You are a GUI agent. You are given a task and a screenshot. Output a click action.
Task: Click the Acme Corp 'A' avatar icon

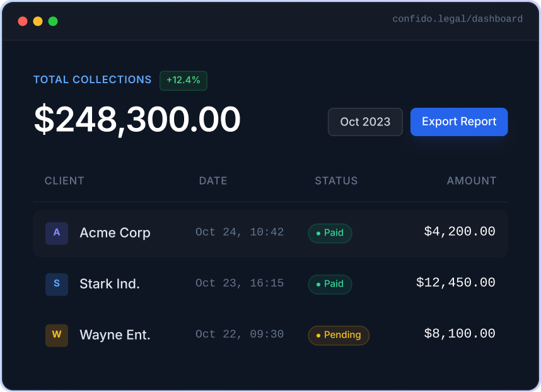tap(57, 233)
